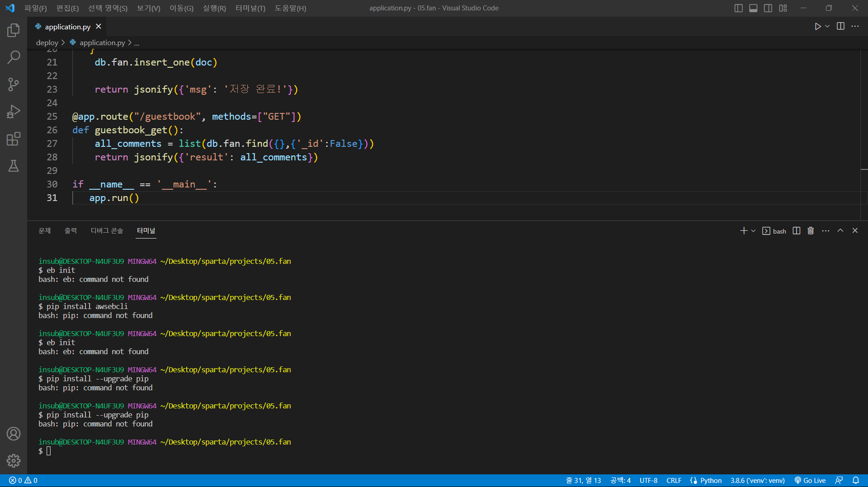Expand the breadcrumb ellipsis symbol list

tap(137, 42)
